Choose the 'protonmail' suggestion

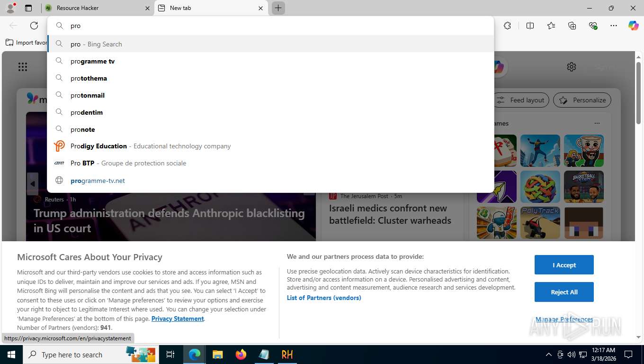[x=270, y=95]
